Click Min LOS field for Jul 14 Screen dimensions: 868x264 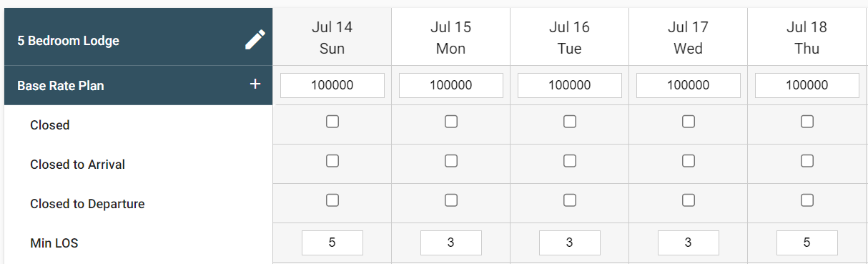pyautogui.click(x=332, y=243)
